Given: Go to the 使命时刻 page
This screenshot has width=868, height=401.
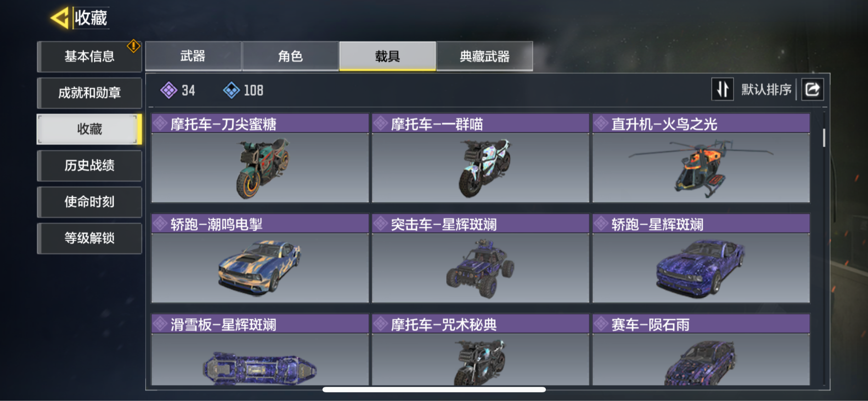Looking at the screenshot, I should 89,202.
